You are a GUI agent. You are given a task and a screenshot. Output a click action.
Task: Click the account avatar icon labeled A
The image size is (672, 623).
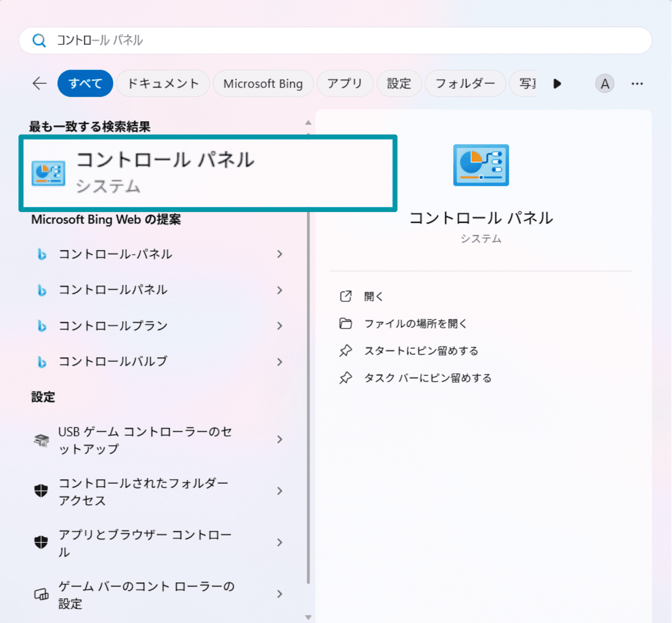pyautogui.click(x=605, y=83)
